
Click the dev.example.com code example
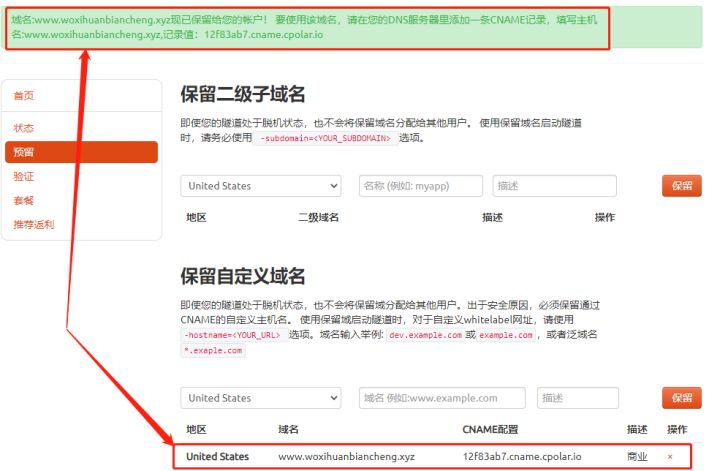click(425, 335)
